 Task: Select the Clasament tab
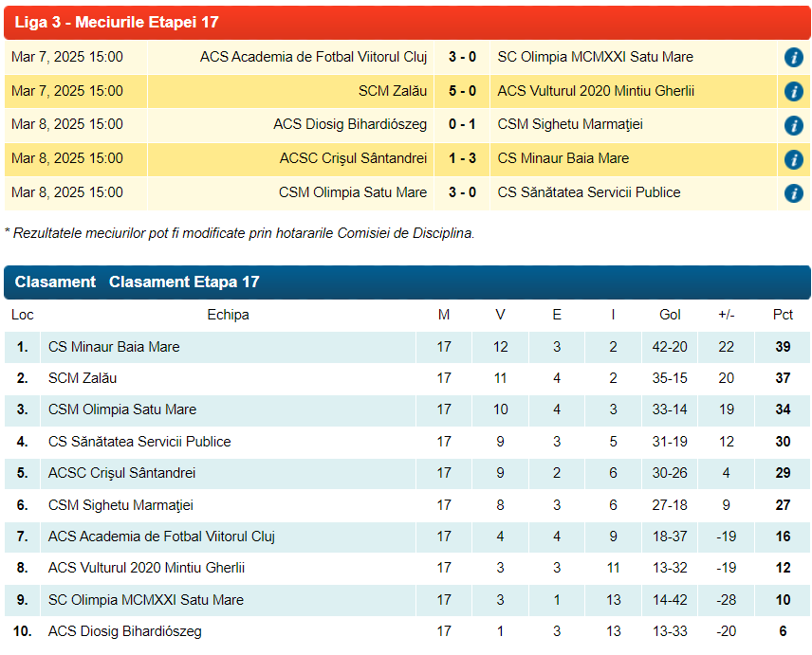click(55, 282)
